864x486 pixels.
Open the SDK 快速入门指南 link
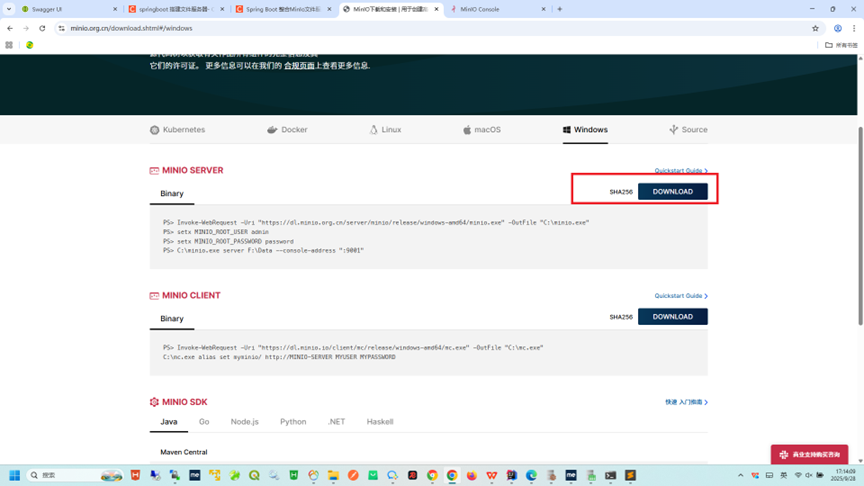[x=686, y=402]
